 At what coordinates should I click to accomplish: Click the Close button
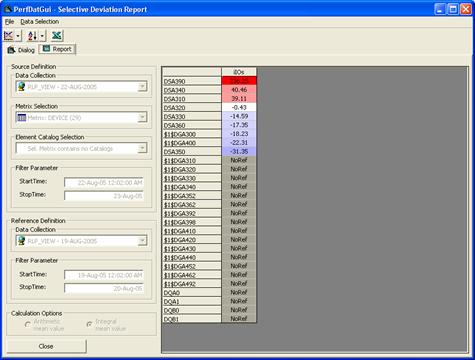pos(46,346)
